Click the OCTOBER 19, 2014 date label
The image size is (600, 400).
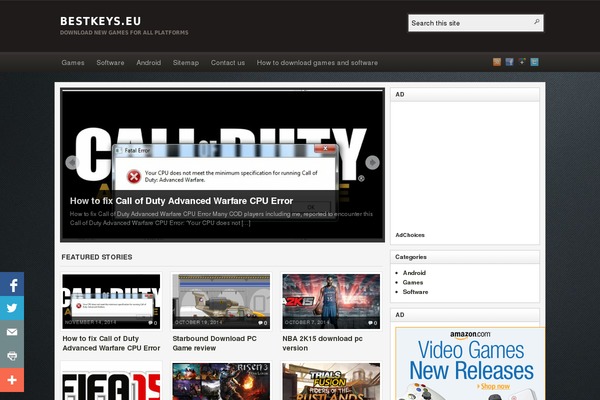coord(198,322)
